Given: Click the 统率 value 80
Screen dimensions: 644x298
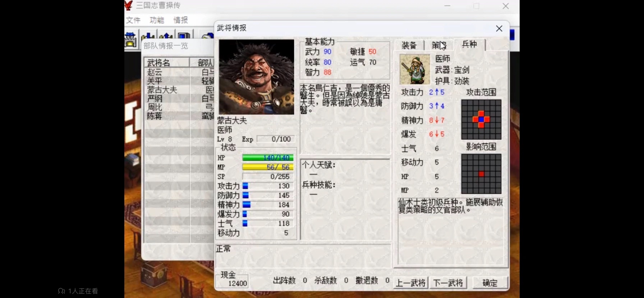Looking at the screenshot, I should (x=327, y=62).
